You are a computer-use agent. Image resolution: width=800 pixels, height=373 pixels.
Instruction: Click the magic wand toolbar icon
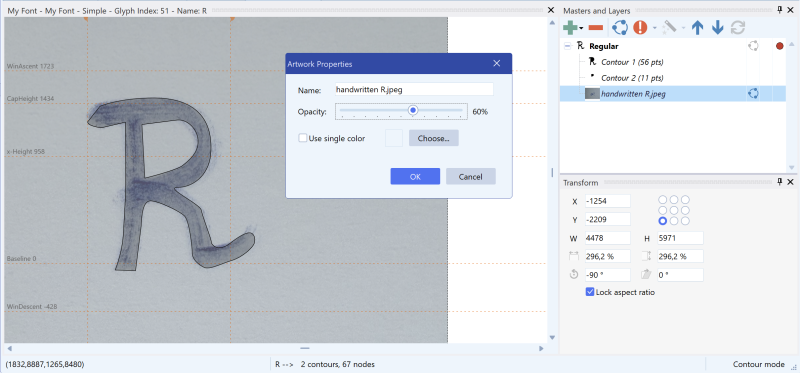[x=669, y=28]
